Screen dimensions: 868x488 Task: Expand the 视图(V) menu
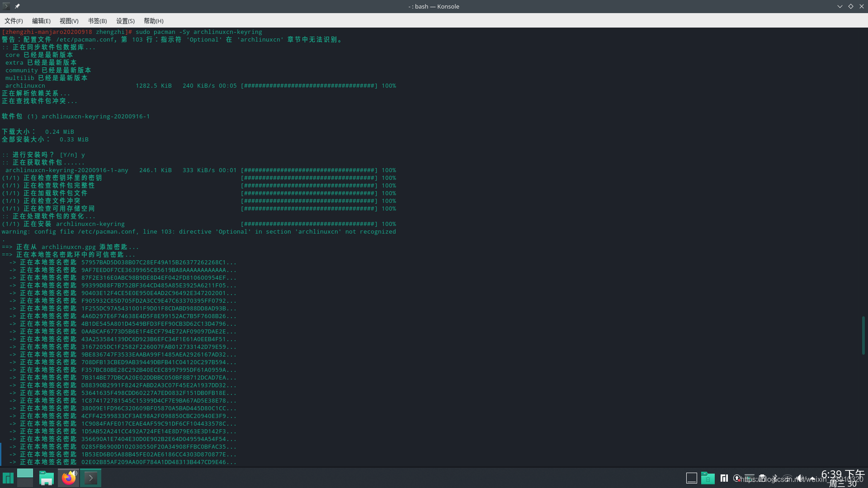(69, 21)
